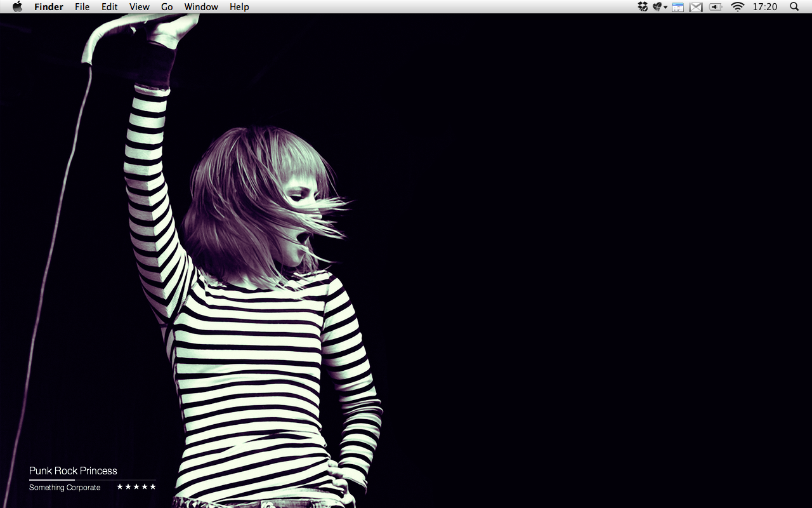Open Spotlight search magnifier icon
This screenshot has width=812, height=508.
794,7
